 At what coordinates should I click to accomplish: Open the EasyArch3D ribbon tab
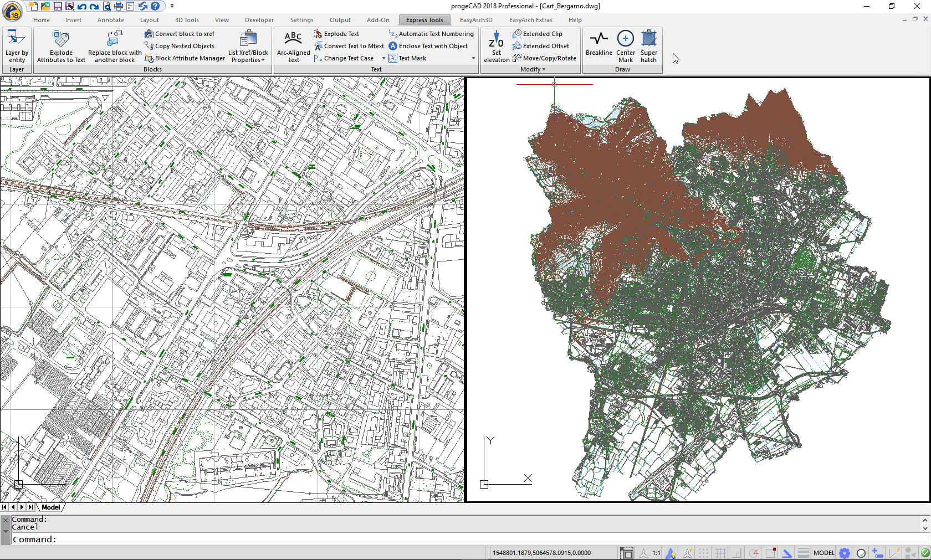[x=476, y=20]
